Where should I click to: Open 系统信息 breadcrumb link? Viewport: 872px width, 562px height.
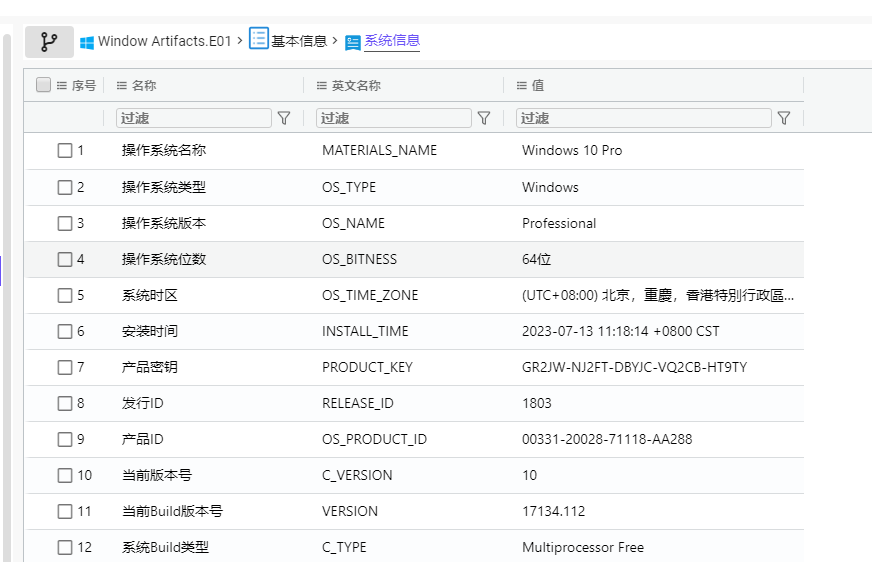(x=392, y=41)
